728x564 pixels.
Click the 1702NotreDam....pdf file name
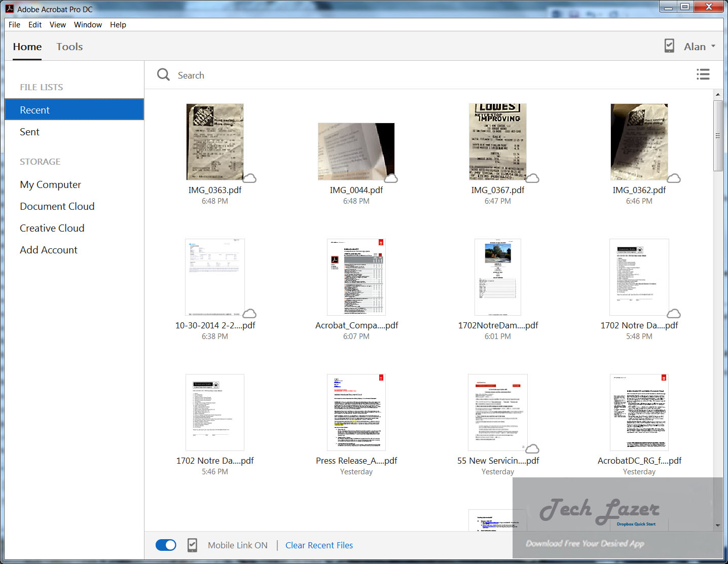pyautogui.click(x=498, y=325)
